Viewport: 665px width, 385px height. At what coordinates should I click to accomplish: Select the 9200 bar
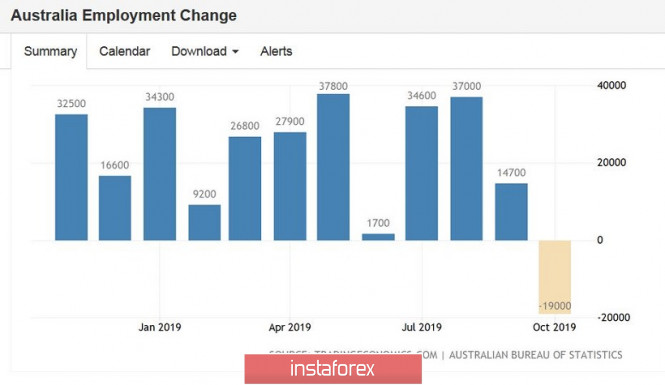tap(204, 223)
